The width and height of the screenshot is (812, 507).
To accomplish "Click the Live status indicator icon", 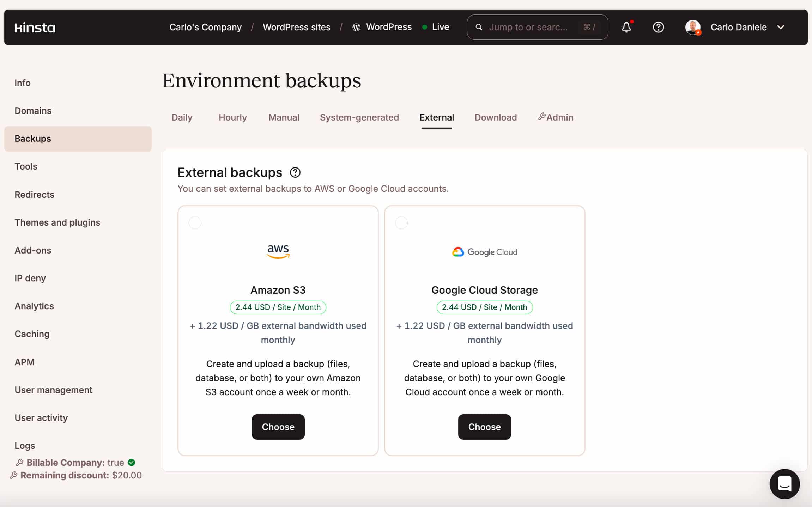I will (x=425, y=27).
